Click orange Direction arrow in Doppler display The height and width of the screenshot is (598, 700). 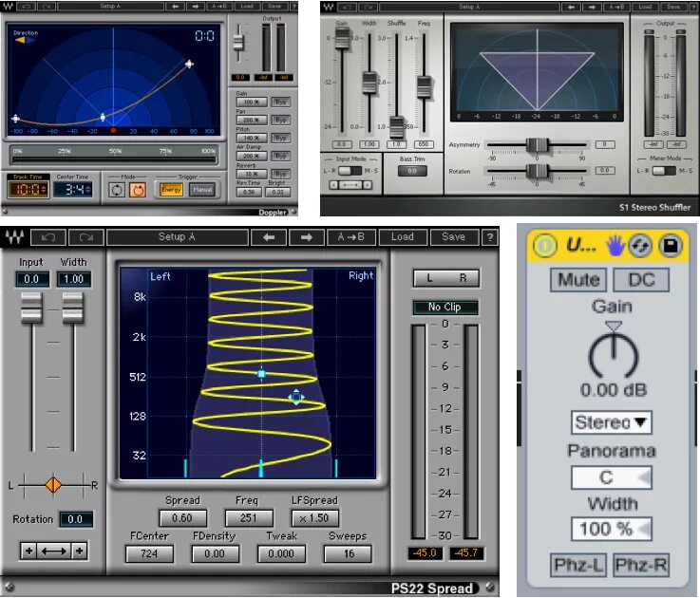(20, 40)
